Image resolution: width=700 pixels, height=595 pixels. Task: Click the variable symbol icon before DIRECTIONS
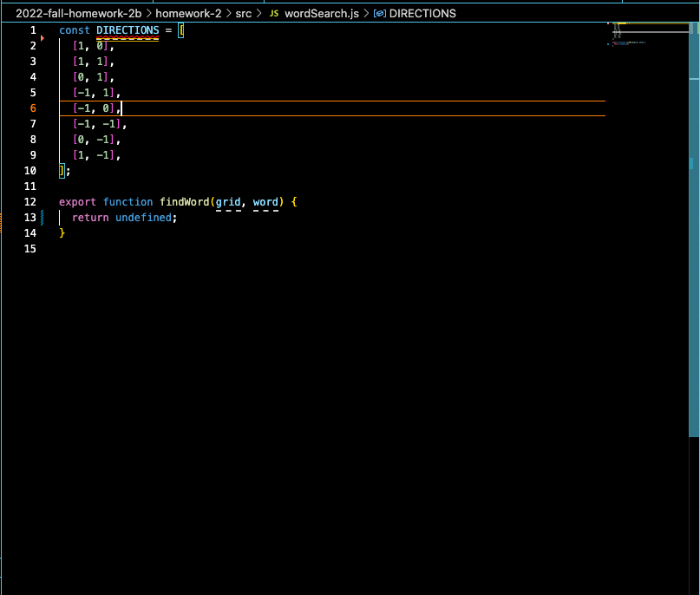pyautogui.click(x=379, y=13)
